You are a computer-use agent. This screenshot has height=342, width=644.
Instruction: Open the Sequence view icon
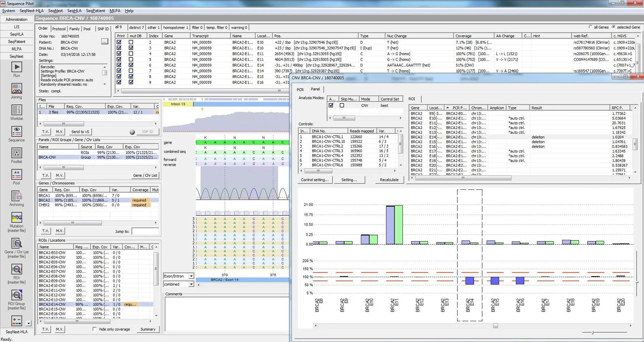[16, 132]
